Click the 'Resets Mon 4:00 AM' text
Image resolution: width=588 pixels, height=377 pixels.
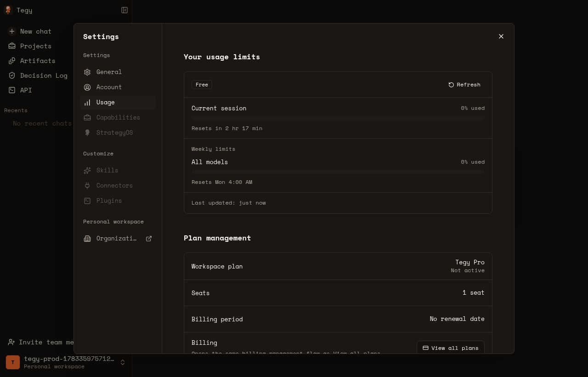click(x=222, y=182)
